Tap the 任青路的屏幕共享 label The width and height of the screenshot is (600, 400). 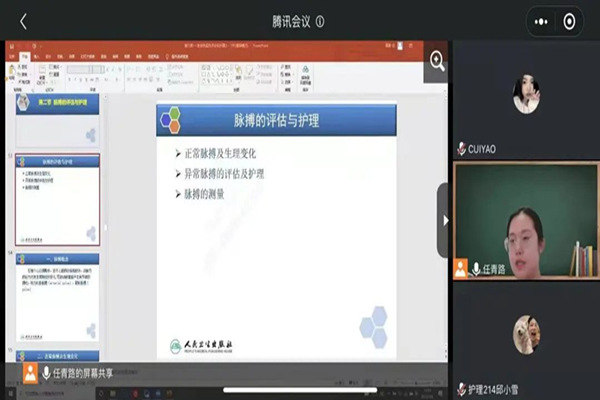(83, 373)
